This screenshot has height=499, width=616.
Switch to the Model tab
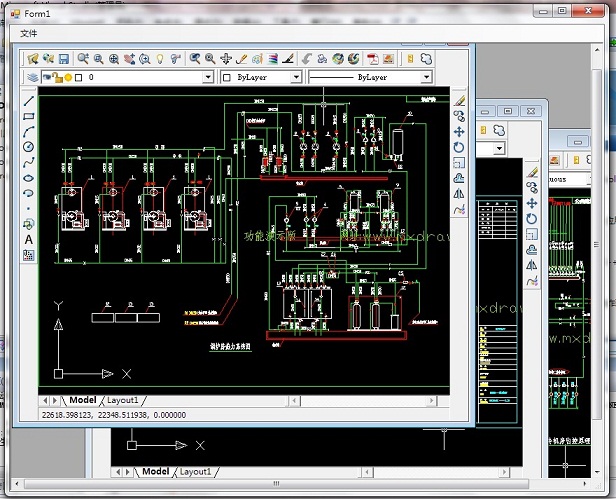82,400
